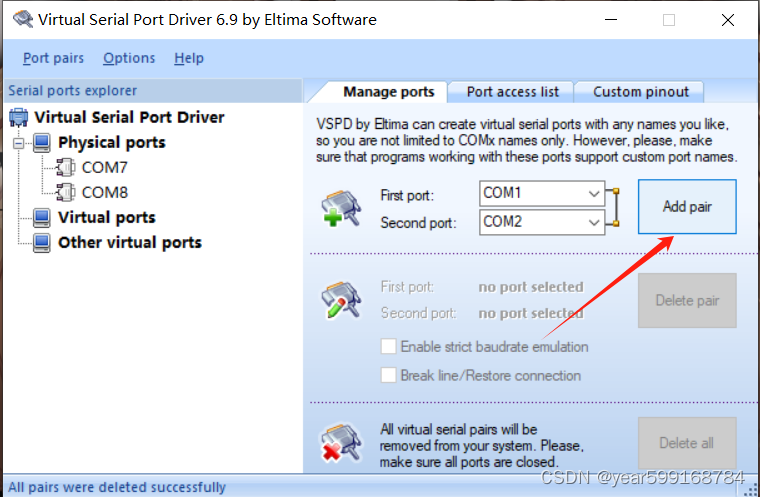Click the edit pair connector icon with pencil
This screenshot has width=760, height=497.
point(341,300)
